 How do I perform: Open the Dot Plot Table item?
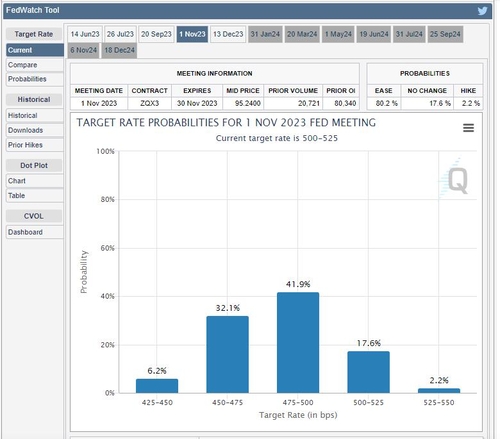click(35, 195)
